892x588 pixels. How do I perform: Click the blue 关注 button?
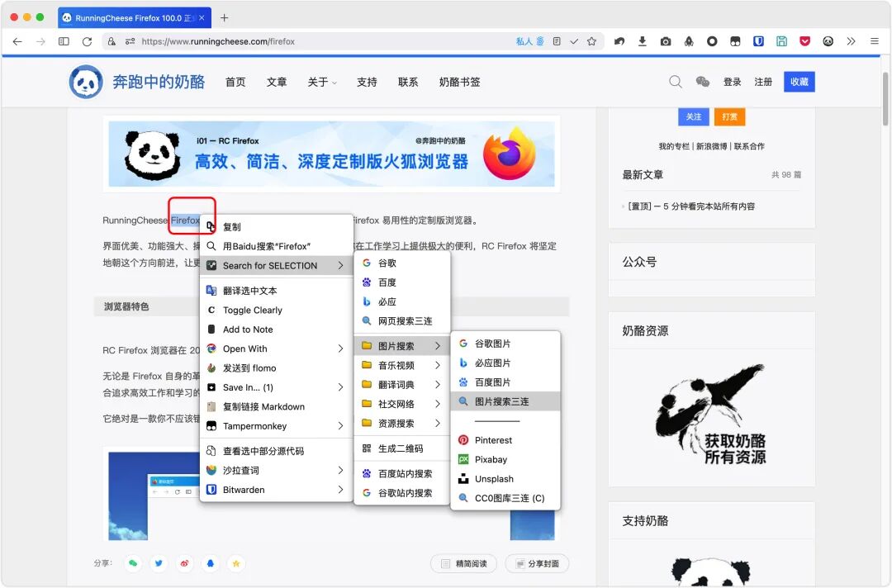tap(694, 116)
